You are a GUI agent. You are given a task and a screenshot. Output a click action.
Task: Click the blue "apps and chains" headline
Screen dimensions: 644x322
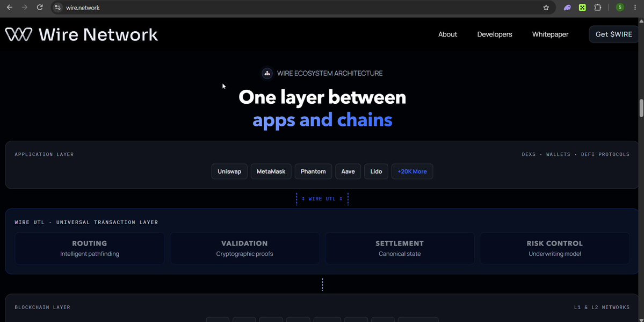point(322,120)
